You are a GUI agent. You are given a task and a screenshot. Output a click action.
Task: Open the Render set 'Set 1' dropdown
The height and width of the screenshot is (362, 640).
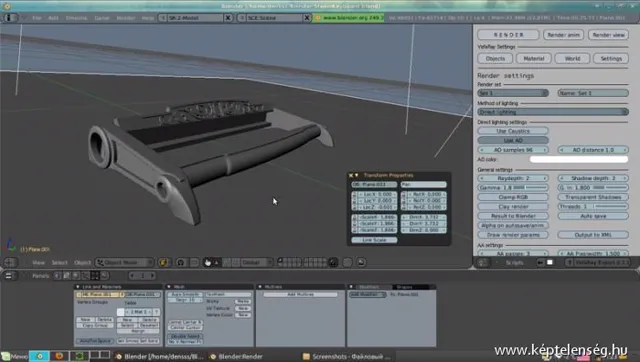[x=513, y=93]
